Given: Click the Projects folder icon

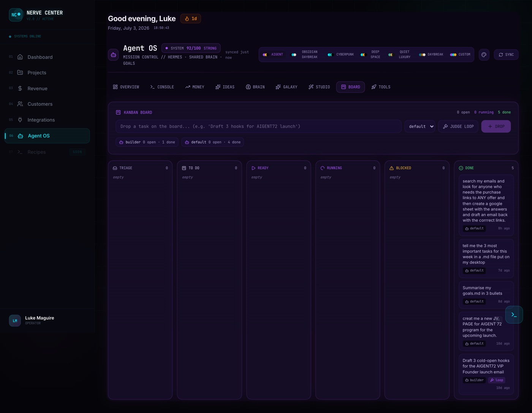Looking at the screenshot, I should (20, 73).
